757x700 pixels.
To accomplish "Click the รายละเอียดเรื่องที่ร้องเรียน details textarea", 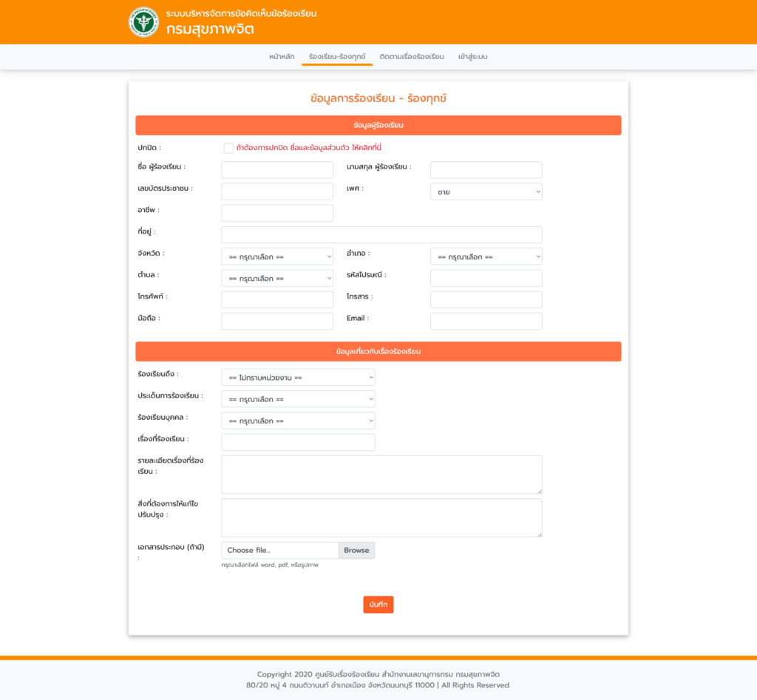I will pos(381,475).
